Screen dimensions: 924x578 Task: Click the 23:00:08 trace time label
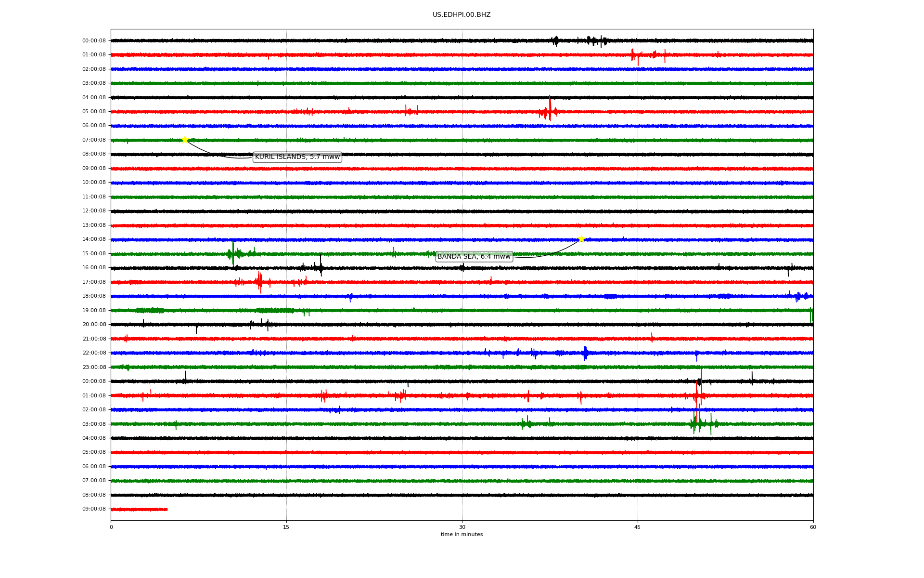[x=94, y=368]
